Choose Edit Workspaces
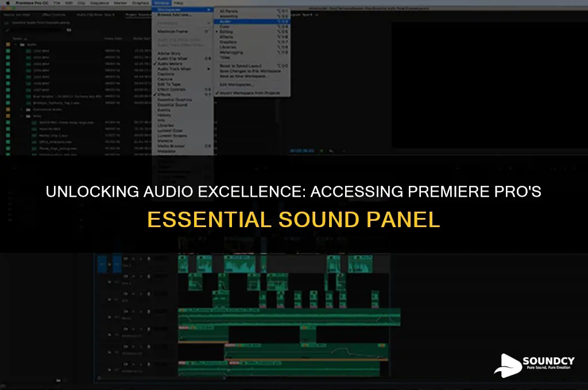Viewport: 588px width, 390px height. coord(252,85)
